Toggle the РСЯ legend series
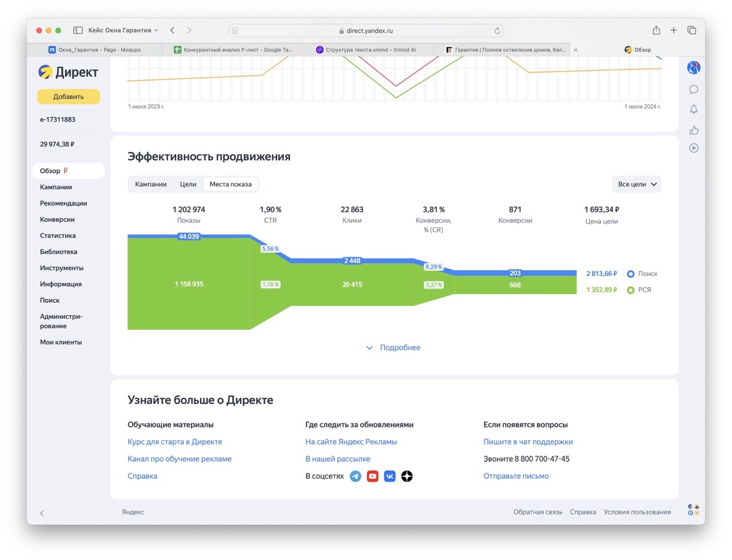The image size is (732, 560). pyautogui.click(x=639, y=290)
